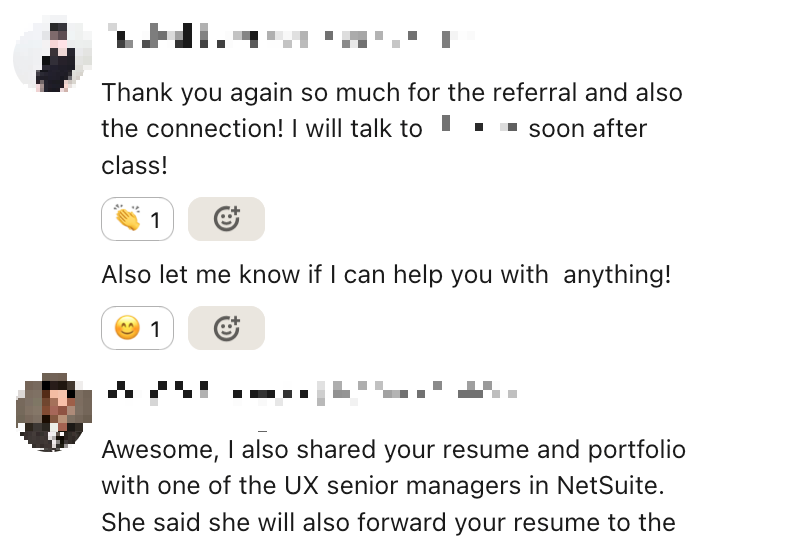Open the avatar beside the "Awesome" message
The image size is (804, 548).
(x=48, y=413)
